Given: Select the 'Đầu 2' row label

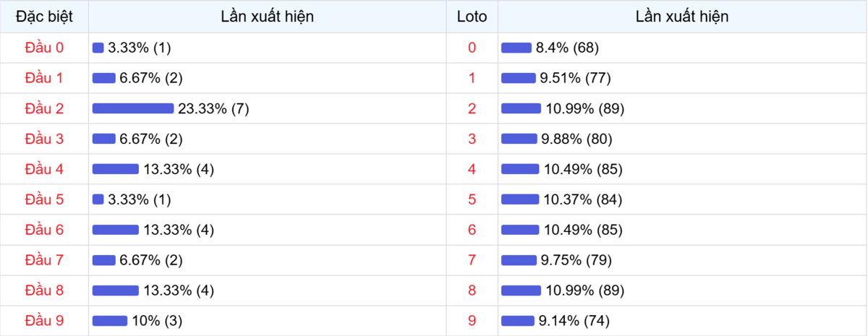Looking at the screenshot, I should coord(44,108).
